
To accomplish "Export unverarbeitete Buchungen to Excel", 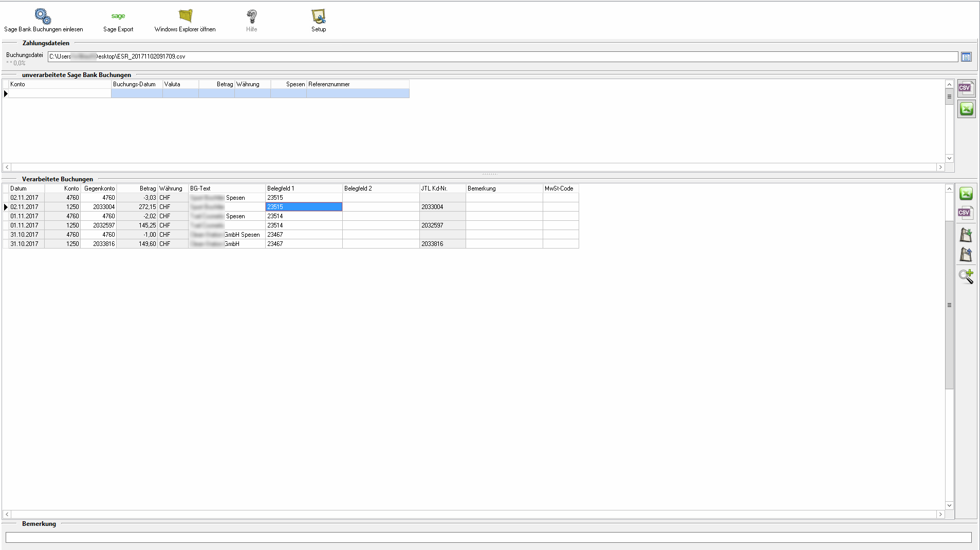I will (966, 109).
